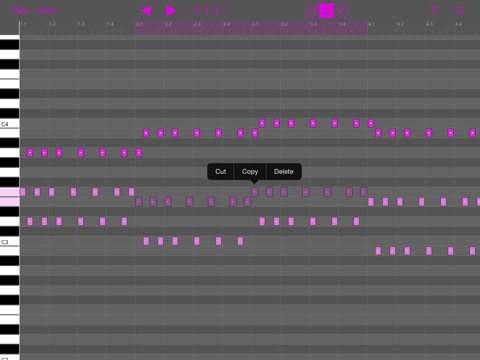This screenshot has height=360, width=480.
Task: Choose Delete from the popup menu
Action: (x=284, y=172)
